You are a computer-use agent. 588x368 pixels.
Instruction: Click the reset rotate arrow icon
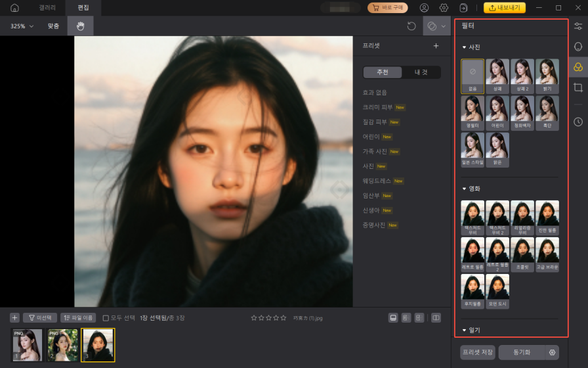(411, 26)
